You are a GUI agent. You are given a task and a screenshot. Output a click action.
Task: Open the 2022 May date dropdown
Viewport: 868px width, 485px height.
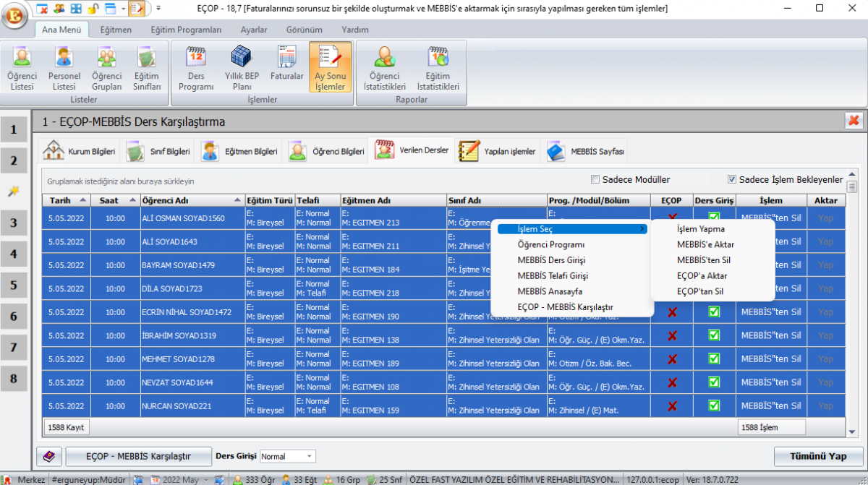pos(207,479)
